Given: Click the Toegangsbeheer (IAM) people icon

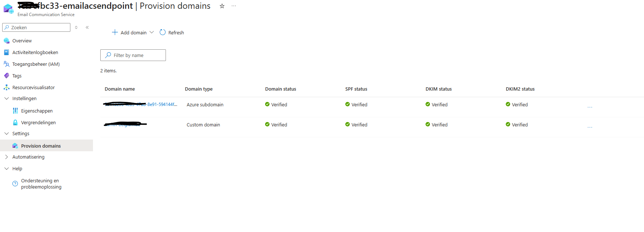Looking at the screenshot, I should (x=7, y=64).
